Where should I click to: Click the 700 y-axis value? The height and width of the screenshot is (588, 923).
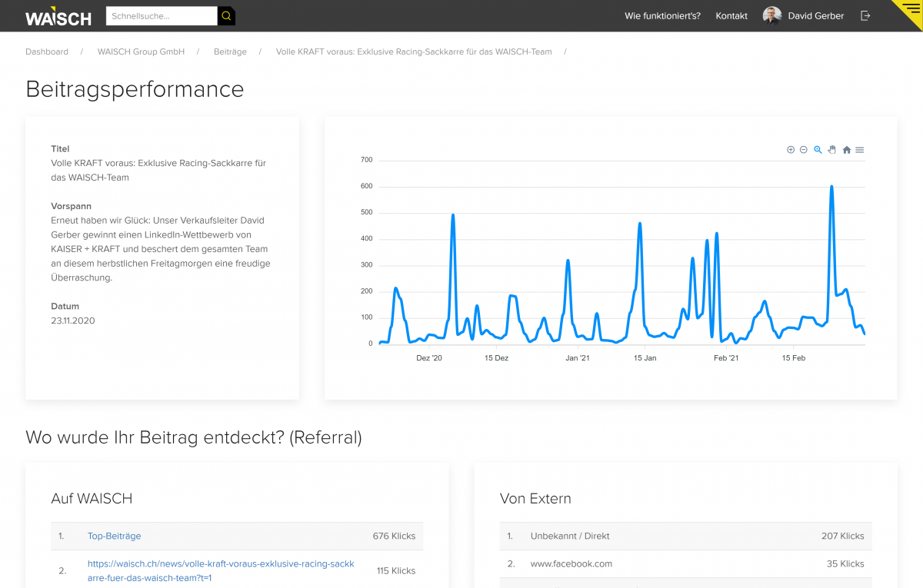pyautogui.click(x=366, y=160)
